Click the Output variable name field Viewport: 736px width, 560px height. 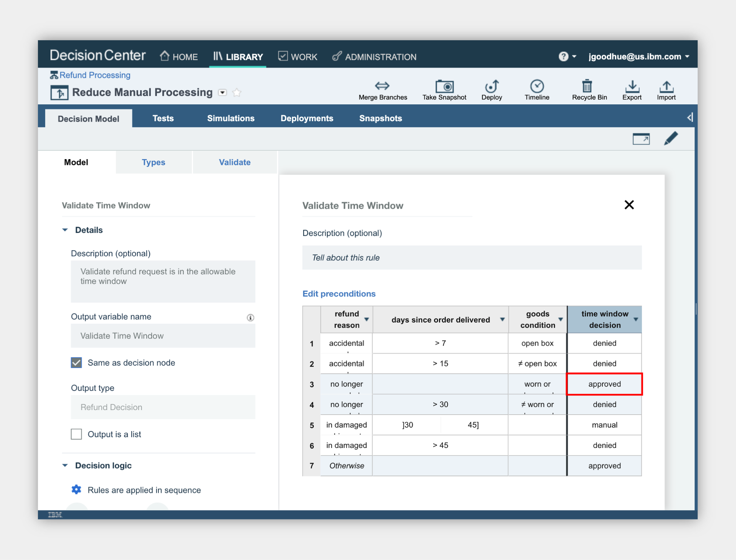click(x=163, y=336)
